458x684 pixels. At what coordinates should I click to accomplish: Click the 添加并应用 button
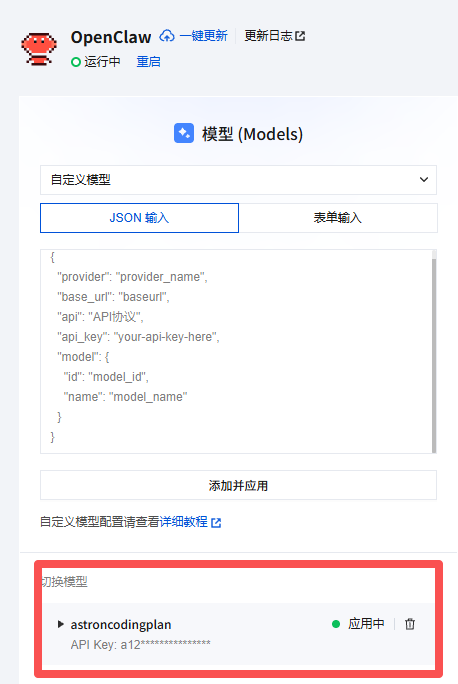(238, 485)
